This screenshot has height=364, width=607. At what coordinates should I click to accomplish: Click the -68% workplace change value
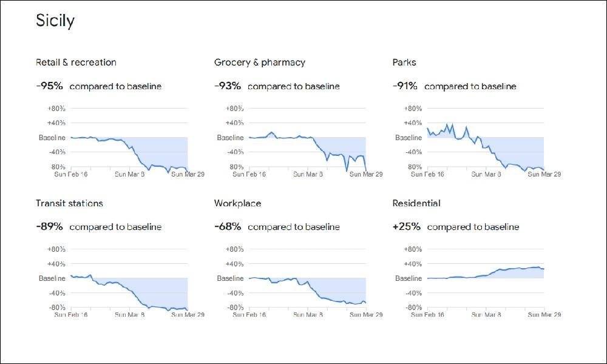click(x=228, y=227)
